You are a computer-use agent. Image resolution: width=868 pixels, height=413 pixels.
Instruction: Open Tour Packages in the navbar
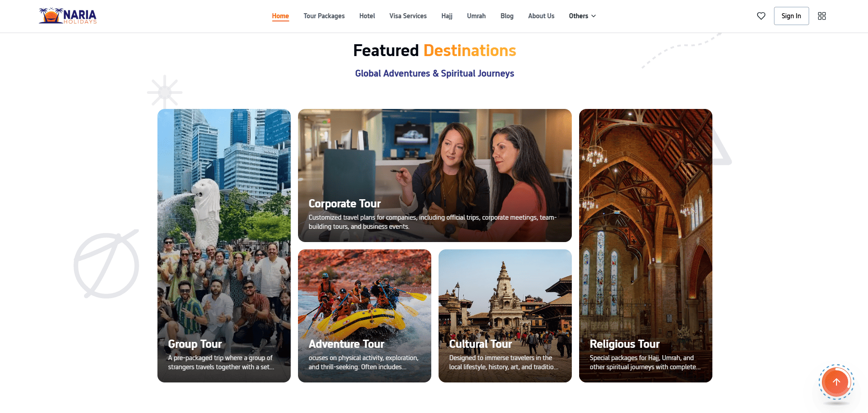coord(324,16)
